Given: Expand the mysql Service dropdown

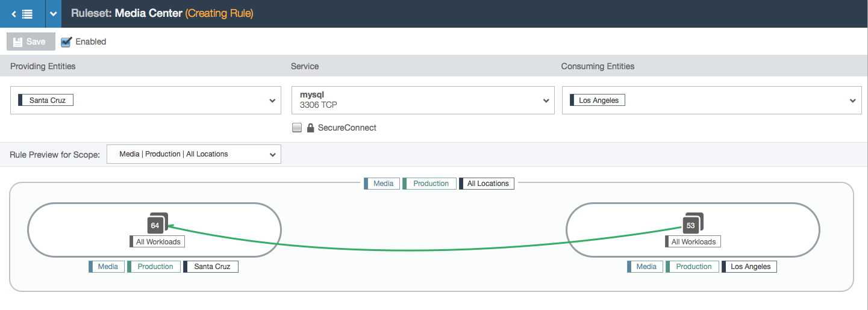Looking at the screenshot, I should [x=422, y=101].
